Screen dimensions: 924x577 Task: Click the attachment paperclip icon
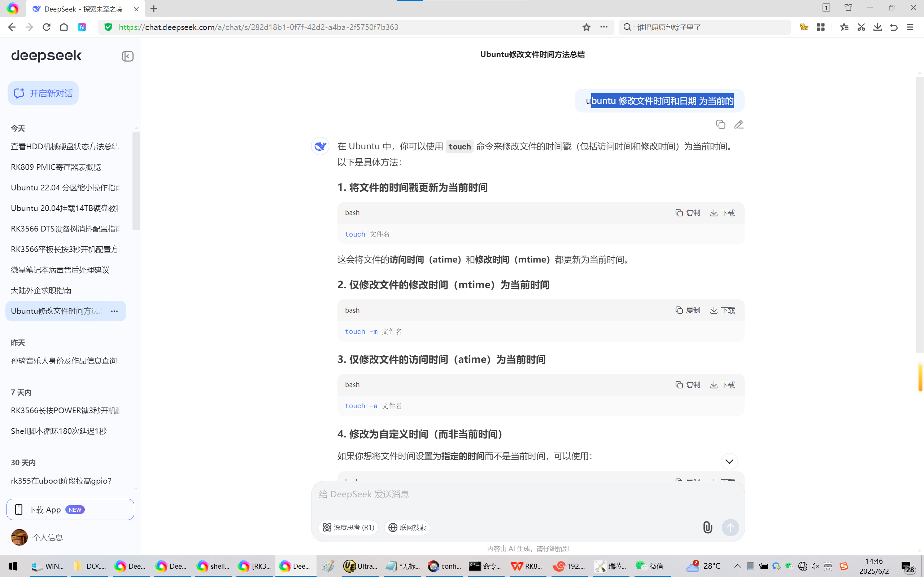707,527
